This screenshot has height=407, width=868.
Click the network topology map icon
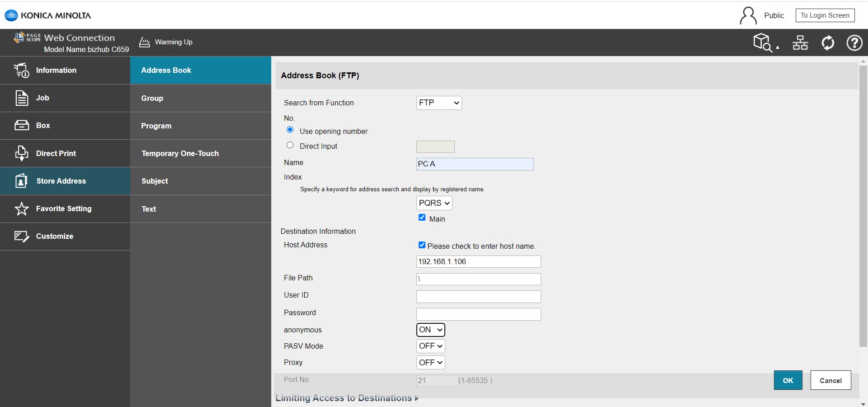coord(799,43)
